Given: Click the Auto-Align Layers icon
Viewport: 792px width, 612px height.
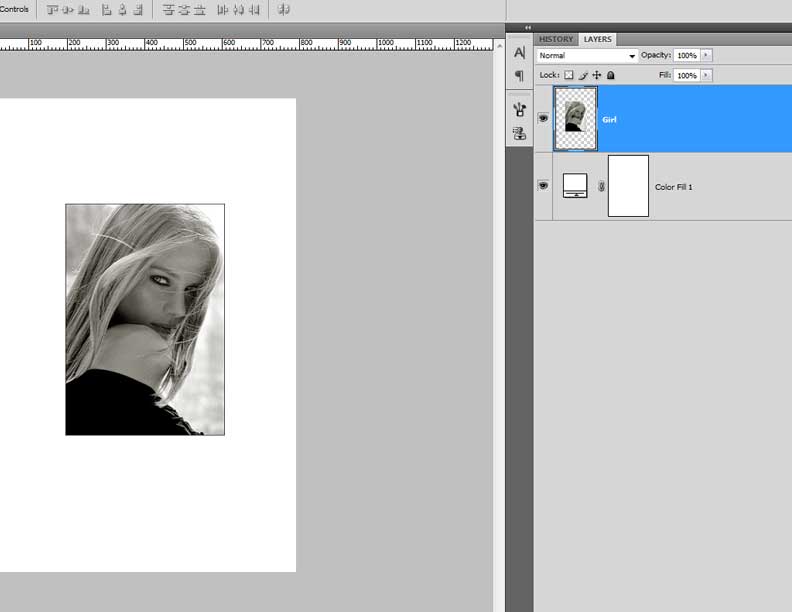Looking at the screenshot, I should (x=284, y=9).
